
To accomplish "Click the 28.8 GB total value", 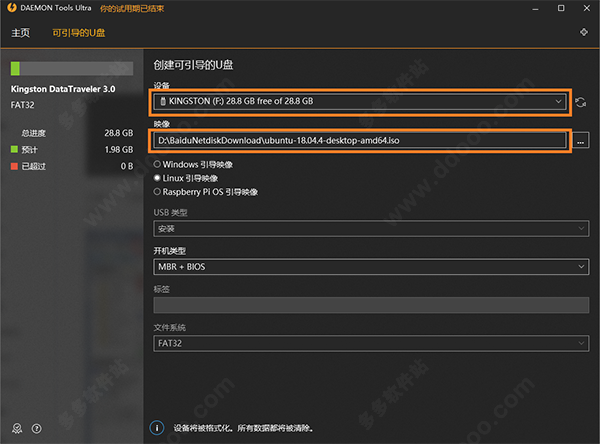I will pyautogui.click(x=119, y=133).
